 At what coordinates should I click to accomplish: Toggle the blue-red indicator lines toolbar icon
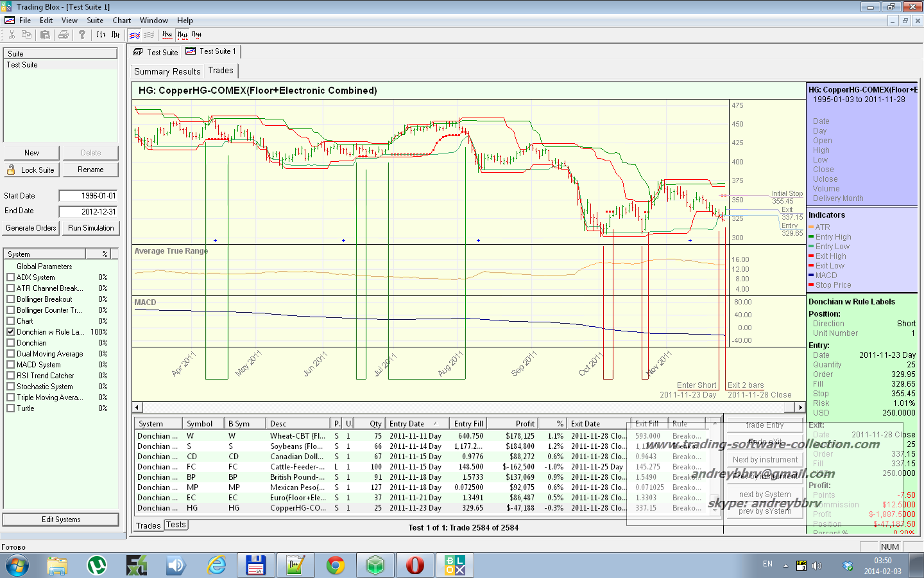pyautogui.click(x=135, y=35)
